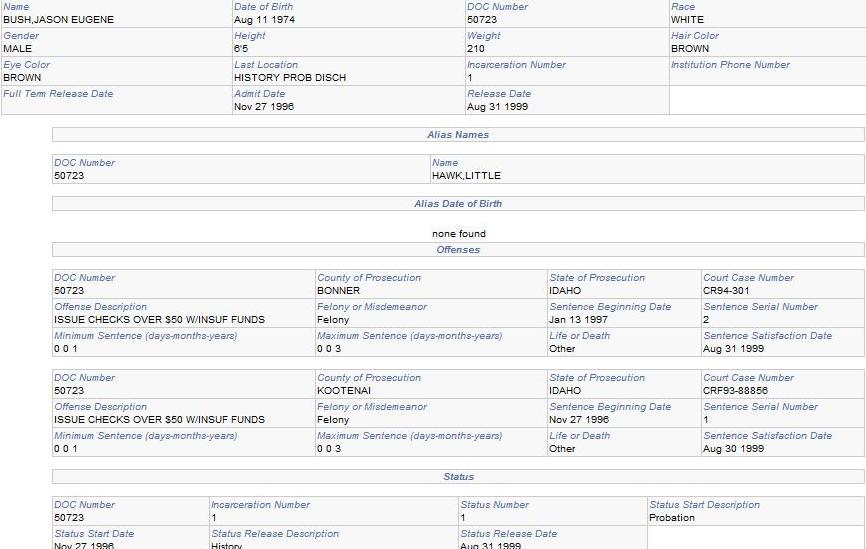Click the Offenses section header
Viewport: 866px width, 549px height.
pos(458,250)
